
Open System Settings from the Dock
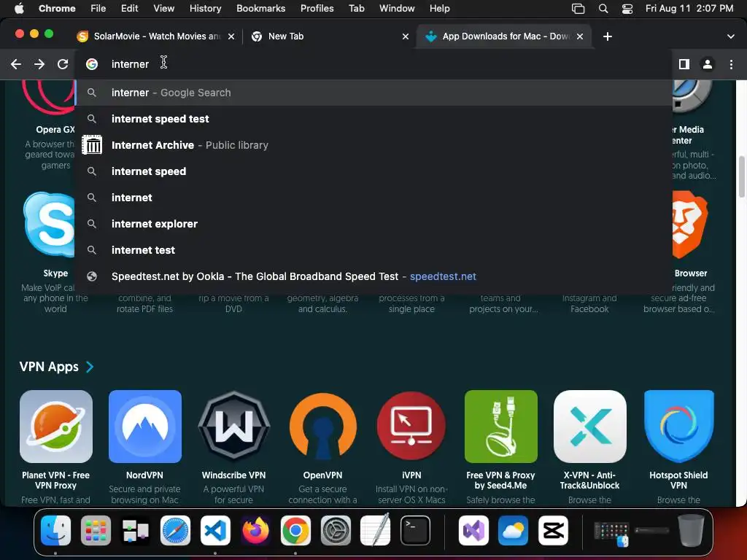(336, 530)
